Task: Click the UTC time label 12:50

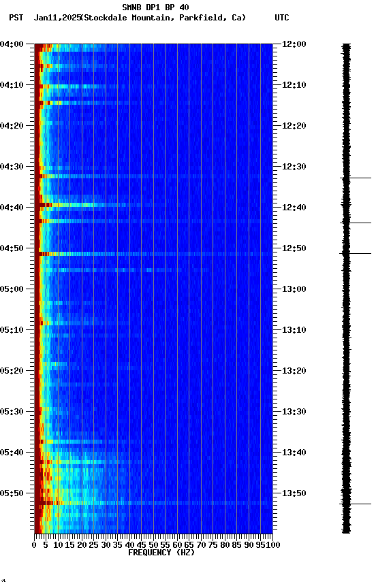Action: (x=294, y=248)
